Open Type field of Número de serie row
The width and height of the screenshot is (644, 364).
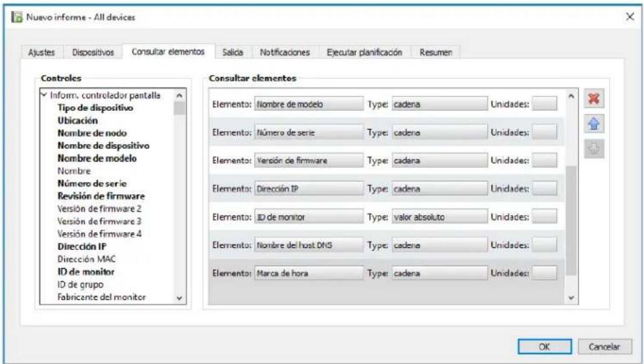coord(440,133)
